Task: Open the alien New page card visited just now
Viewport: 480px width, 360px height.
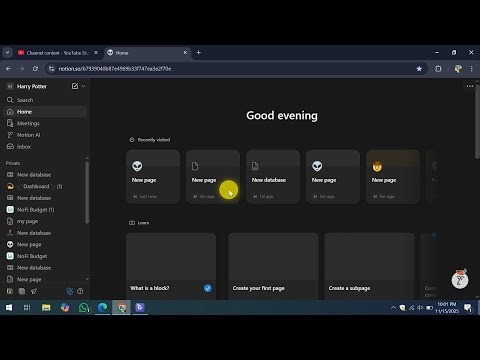Action: (153, 176)
